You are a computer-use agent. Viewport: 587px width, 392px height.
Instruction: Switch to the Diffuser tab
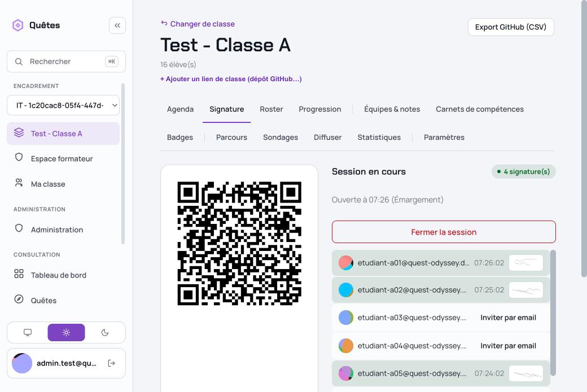click(x=327, y=137)
